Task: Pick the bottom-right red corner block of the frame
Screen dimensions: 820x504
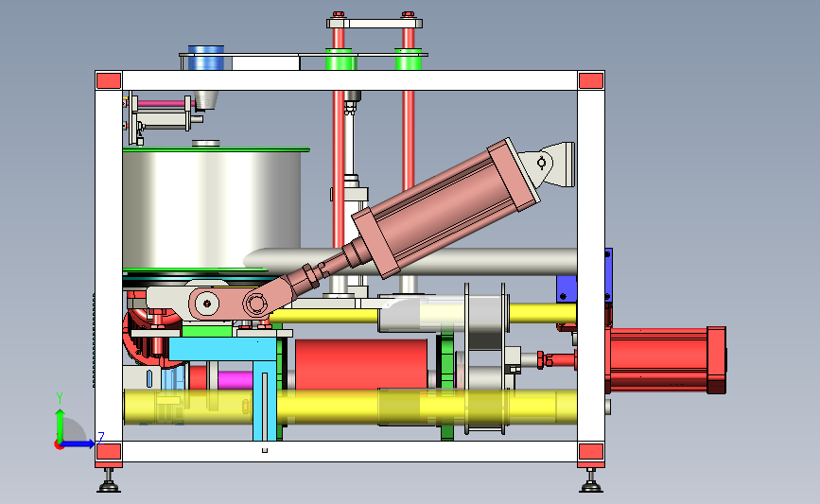Action: 591,451
